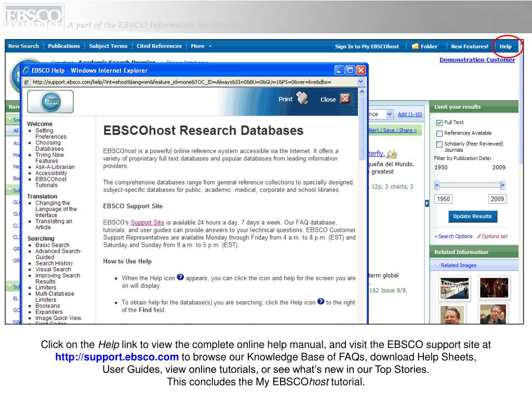Open the sort dropdown next to Add (1-10)
The height and width of the screenshot is (399, 532).
[390, 114]
